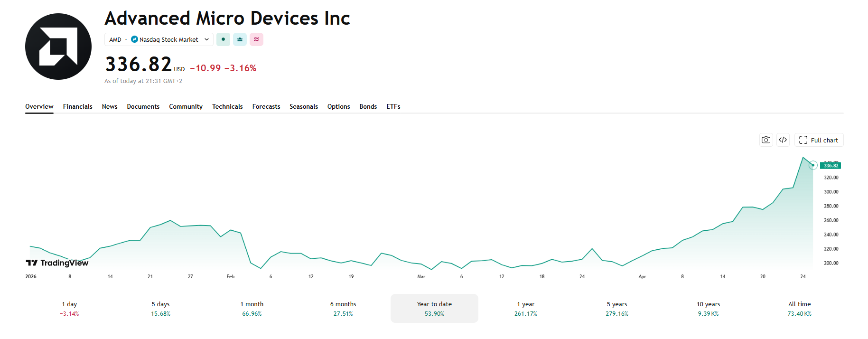Click the 260.00 price axis label

click(x=831, y=220)
